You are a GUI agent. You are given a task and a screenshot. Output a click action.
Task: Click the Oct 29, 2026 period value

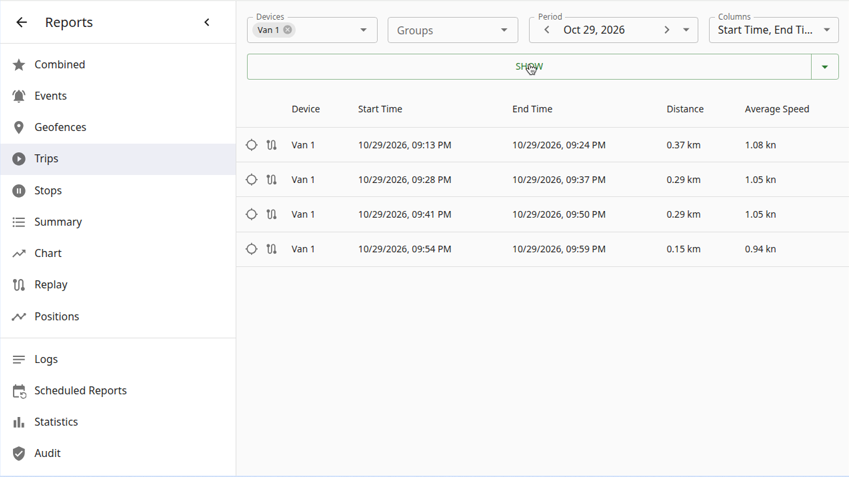click(594, 30)
